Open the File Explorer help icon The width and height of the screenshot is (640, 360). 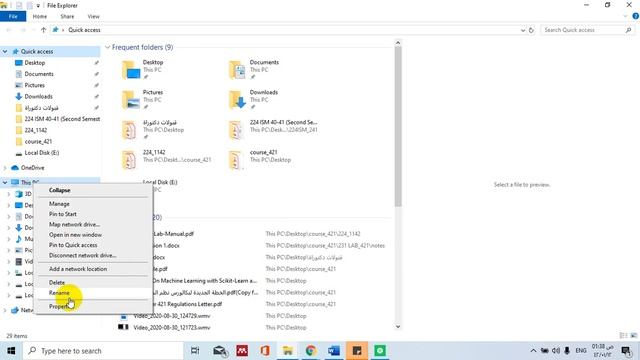pyautogui.click(x=636, y=16)
